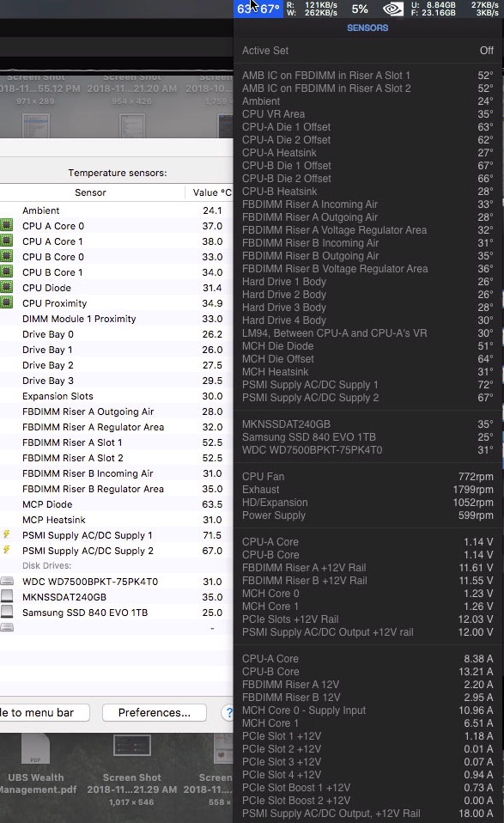Toggle the Active Set Off setting

[x=367, y=51]
